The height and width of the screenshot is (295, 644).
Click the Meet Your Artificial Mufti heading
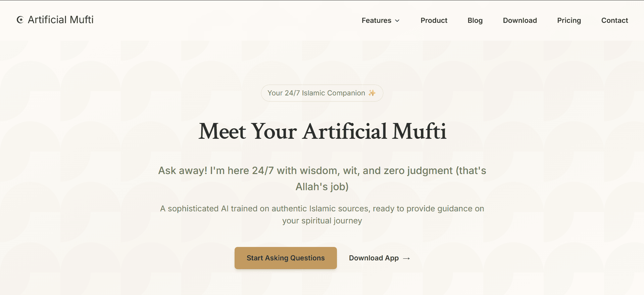tap(322, 132)
